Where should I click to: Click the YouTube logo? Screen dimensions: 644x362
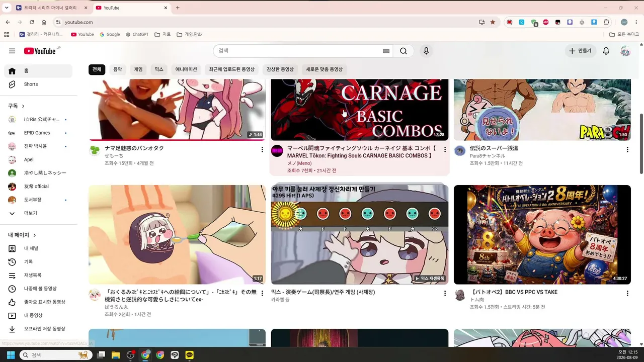tap(40, 51)
